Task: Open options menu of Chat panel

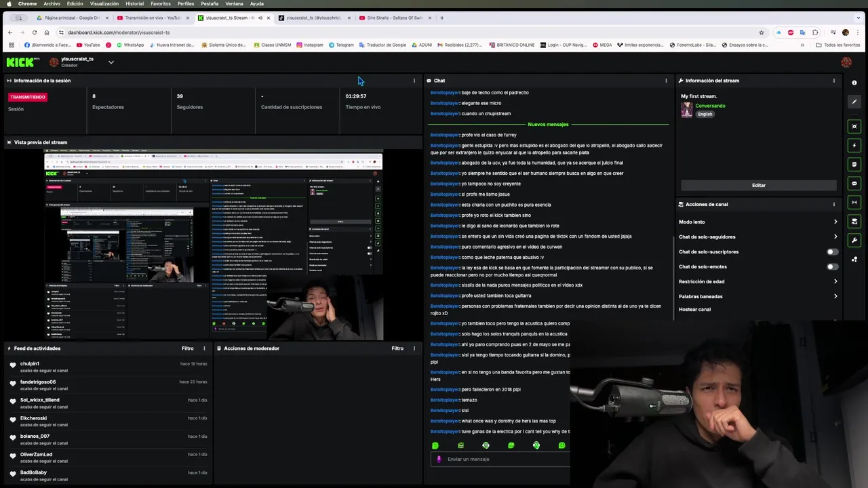Action: [666, 81]
